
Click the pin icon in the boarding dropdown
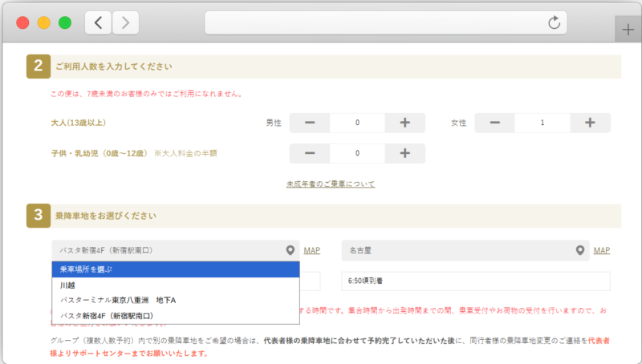[x=291, y=250]
